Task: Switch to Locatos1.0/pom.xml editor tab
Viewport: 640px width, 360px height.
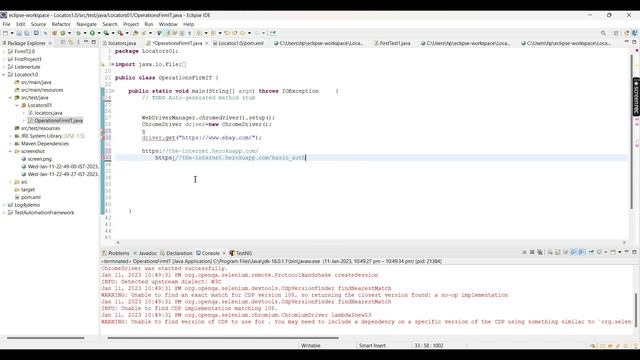Action: (238, 43)
